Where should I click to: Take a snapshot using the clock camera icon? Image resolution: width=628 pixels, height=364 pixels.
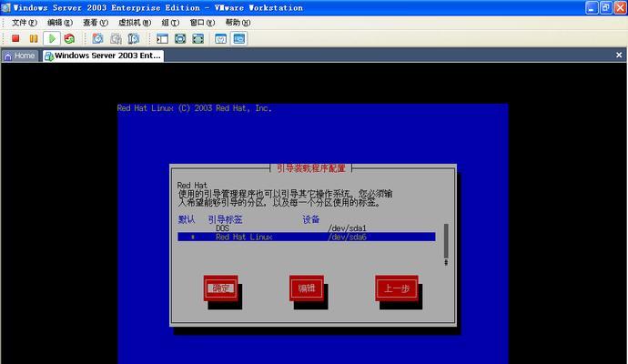pyautogui.click(x=97, y=38)
